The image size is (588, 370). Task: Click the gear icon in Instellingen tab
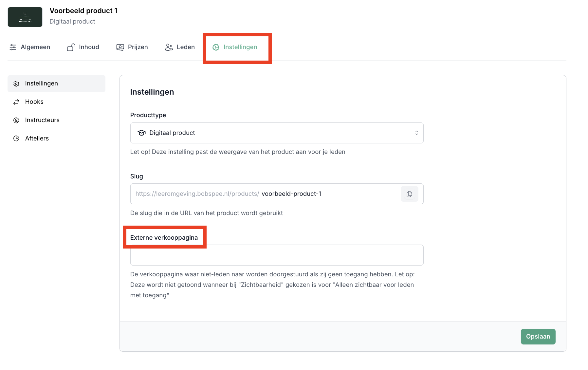click(216, 47)
